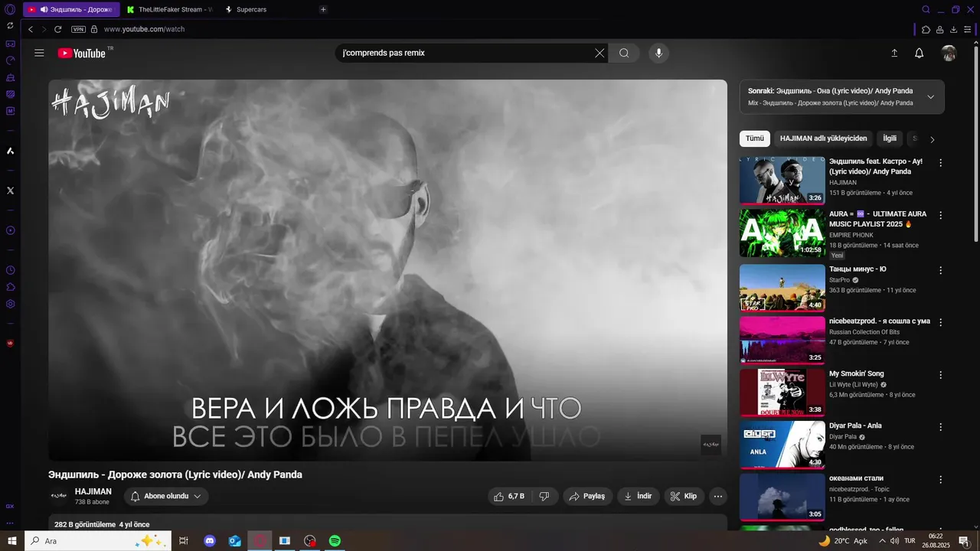Open Settings gear icon in sidebar

click(x=10, y=304)
